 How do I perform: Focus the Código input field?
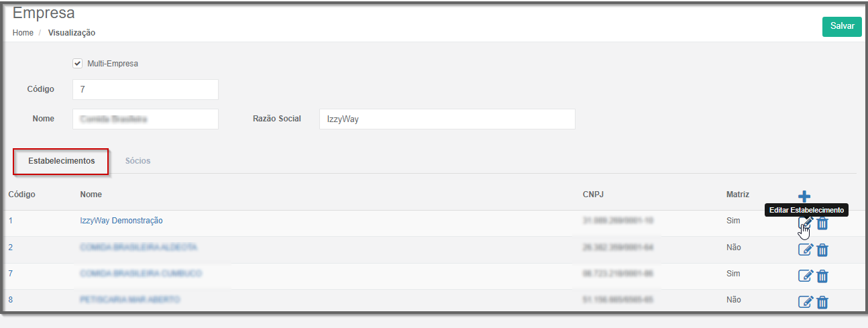[146, 89]
